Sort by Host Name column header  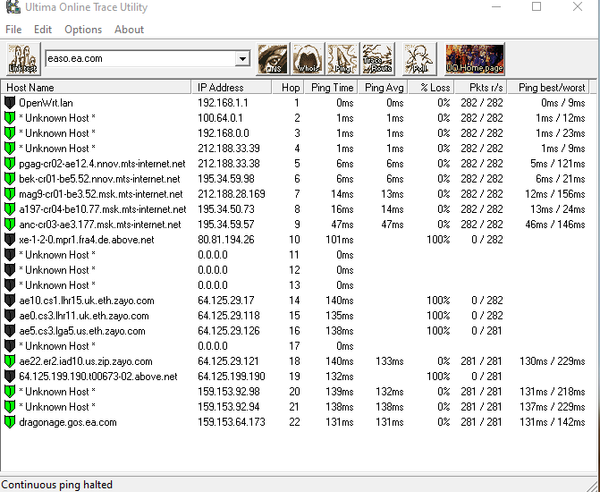click(x=96, y=88)
